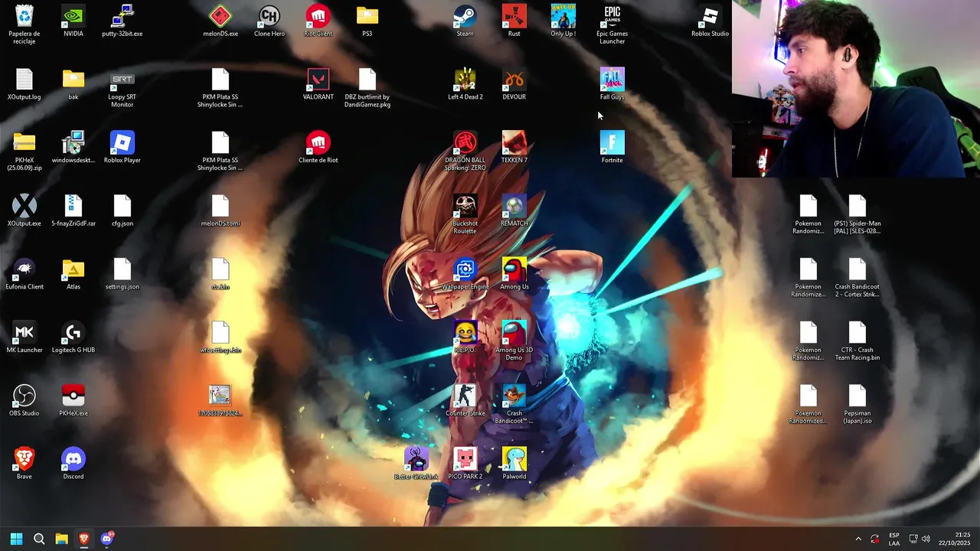
Task: Open the Windows Start menu
Action: 17,539
